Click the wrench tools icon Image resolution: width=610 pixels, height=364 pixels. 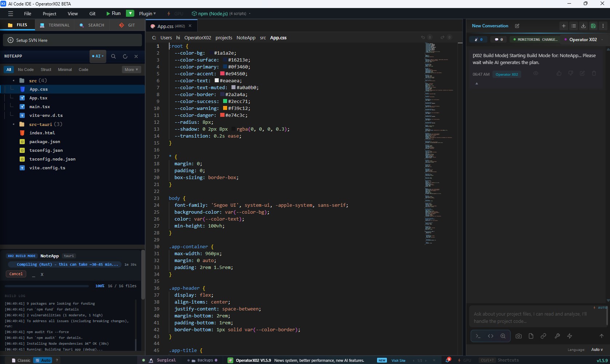pyautogui.click(x=557, y=336)
